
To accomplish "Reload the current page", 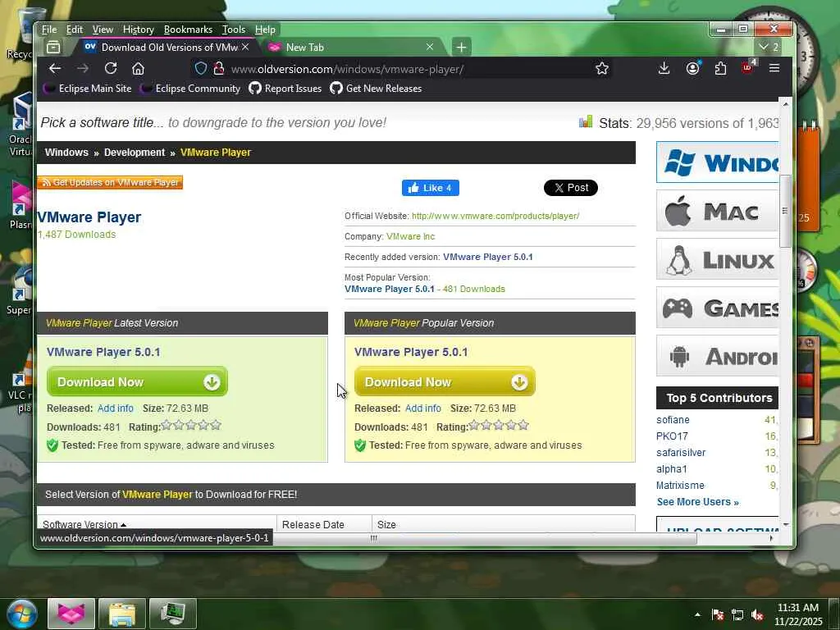I will pyautogui.click(x=111, y=69).
